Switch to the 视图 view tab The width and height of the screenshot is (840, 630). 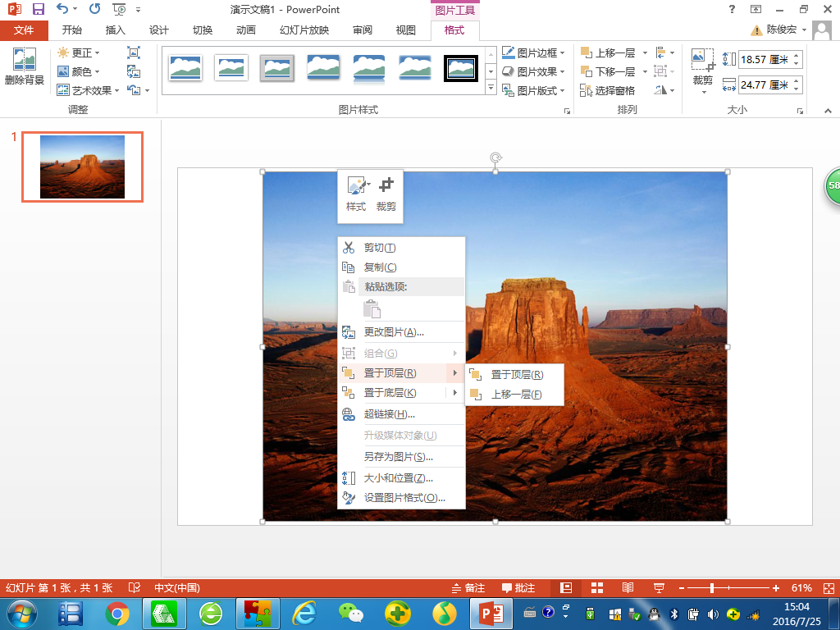[405, 30]
